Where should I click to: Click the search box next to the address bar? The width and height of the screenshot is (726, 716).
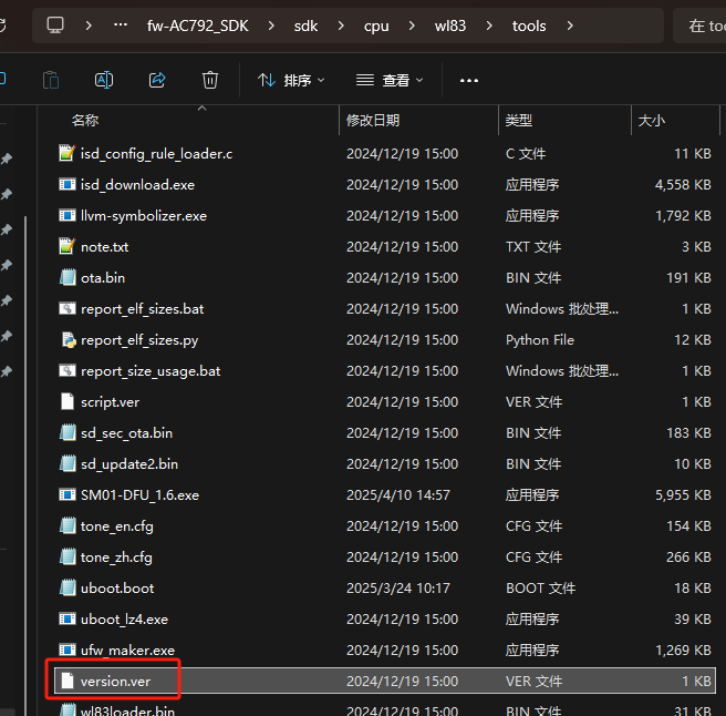point(699,26)
